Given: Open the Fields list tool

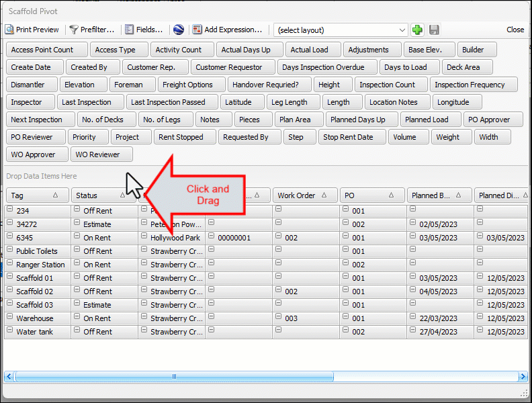Looking at the screenshot, I should point(129,30).
